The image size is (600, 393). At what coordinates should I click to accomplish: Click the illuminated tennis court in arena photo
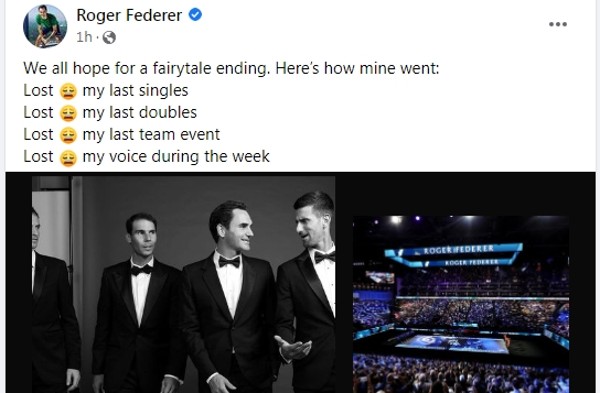[x=452, y=342]
